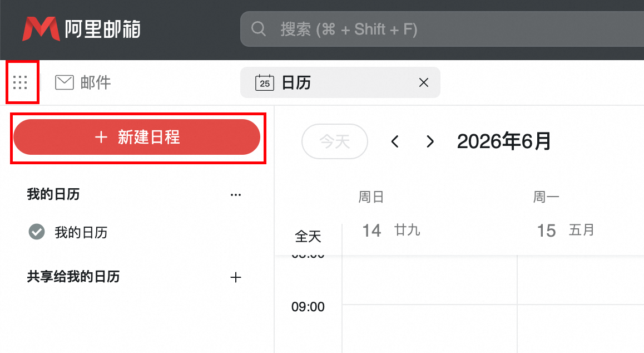Open the app grid launcher icon
This screenshot has width=644, height=353.
pyautogui.click(x=20, y=82)
